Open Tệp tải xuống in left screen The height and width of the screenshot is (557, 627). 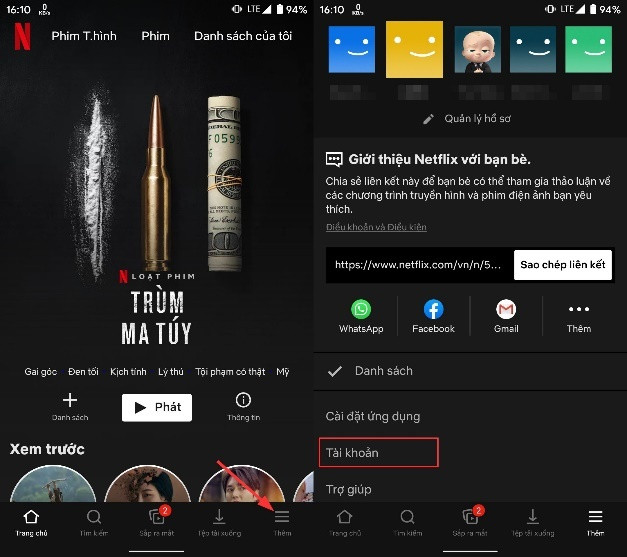point(219,523)
